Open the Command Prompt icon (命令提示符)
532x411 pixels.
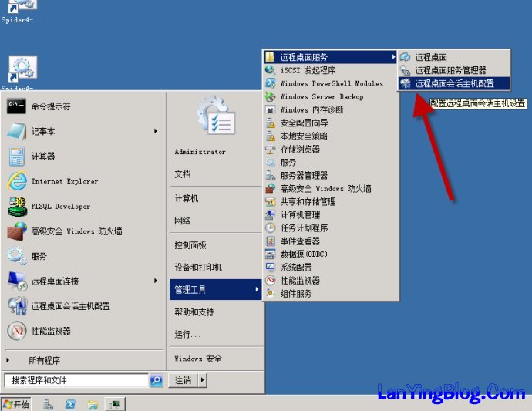coord(16,106)
